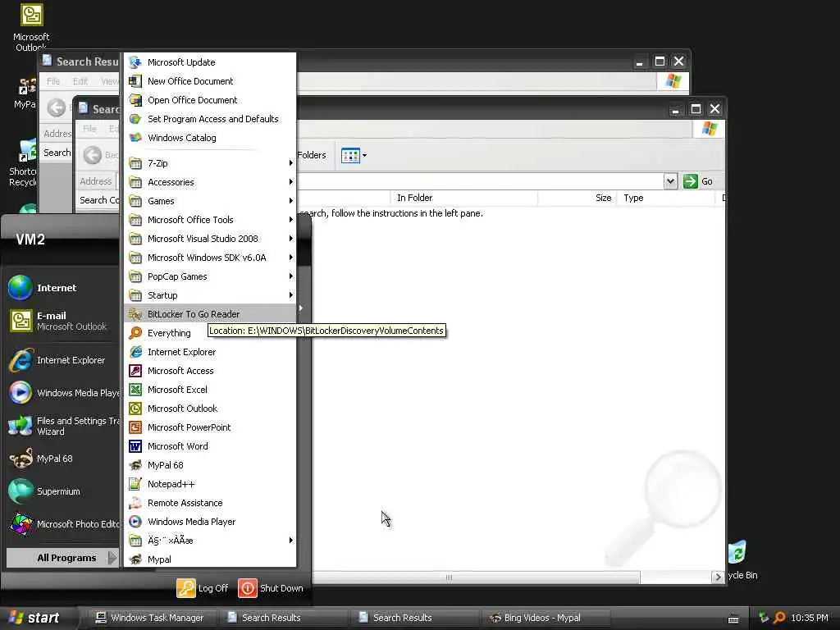Click the Everything tray icon

(779, 619)
